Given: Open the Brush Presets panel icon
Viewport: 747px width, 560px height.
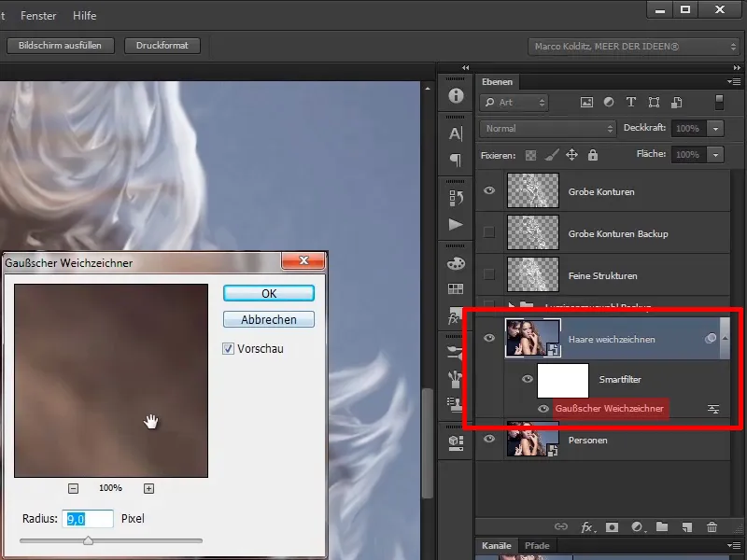Looking at the screenshot, I should pyautogui.click(x=456, y=379).
